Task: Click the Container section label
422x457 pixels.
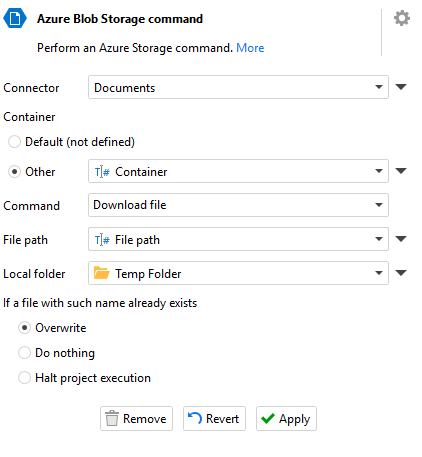Action: [29, 117]
